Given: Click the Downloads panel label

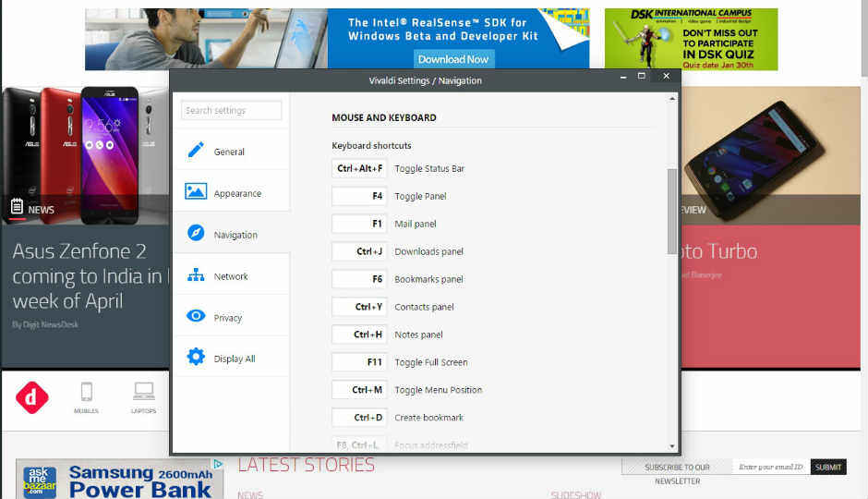Looking at the screenshot, I should [x=429, y=251].
